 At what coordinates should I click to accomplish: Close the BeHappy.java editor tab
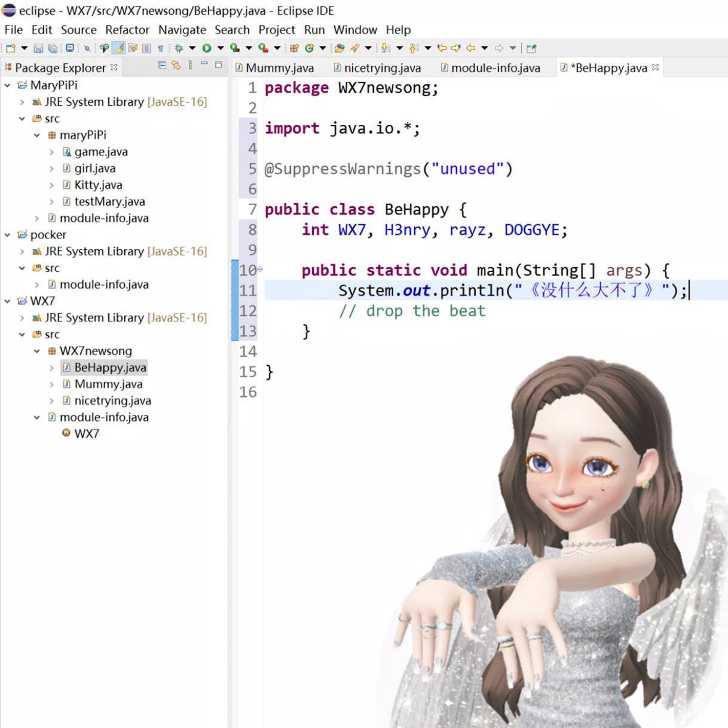(656, 68)
